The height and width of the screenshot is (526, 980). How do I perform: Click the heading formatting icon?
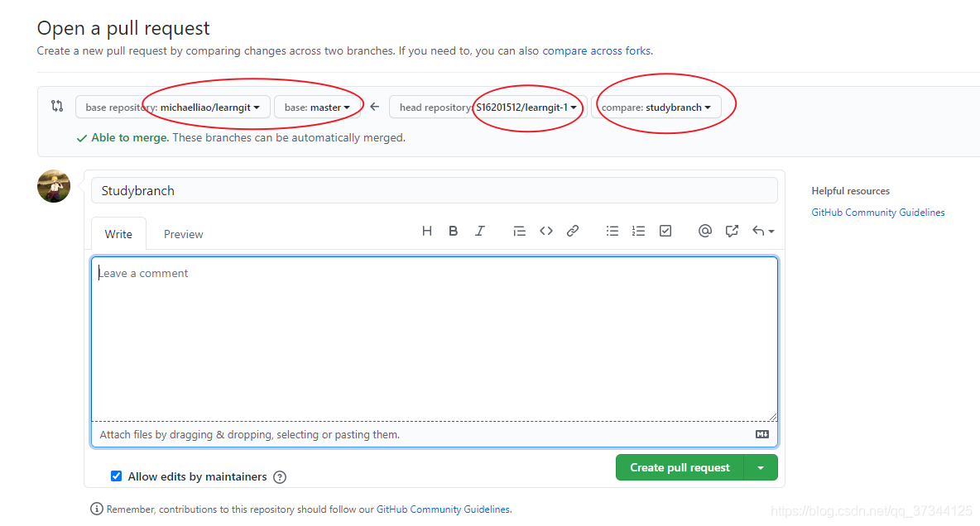tap(427, 231)
